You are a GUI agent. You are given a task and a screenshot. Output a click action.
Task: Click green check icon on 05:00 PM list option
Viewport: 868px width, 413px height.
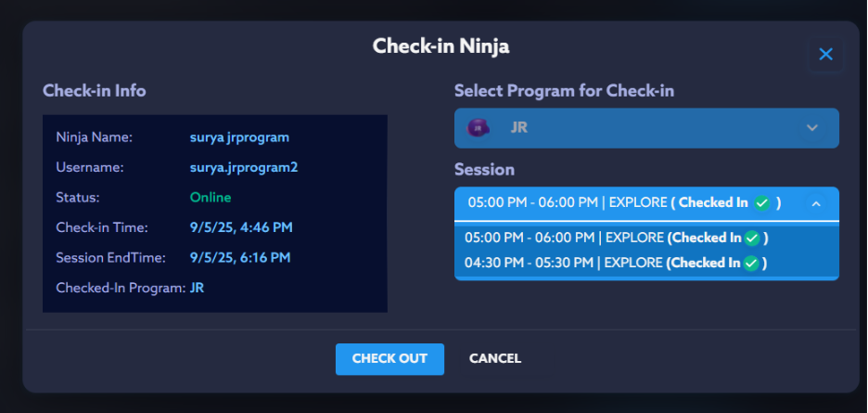[751, 239]
